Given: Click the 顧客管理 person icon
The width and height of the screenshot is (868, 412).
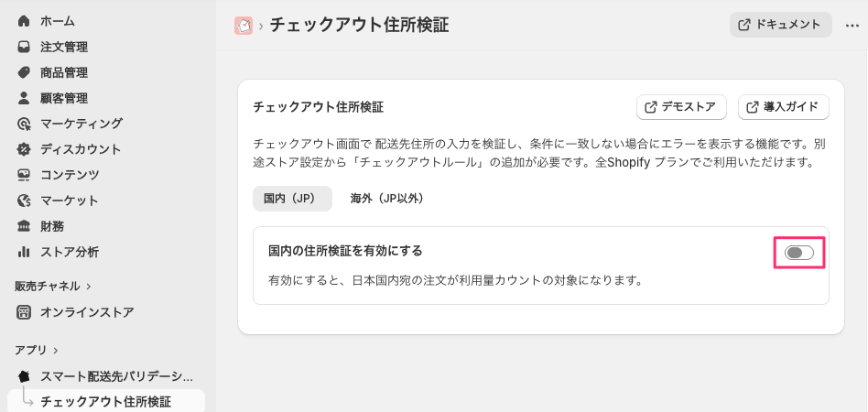Looking at the screenshot, I should click(24, 98).
